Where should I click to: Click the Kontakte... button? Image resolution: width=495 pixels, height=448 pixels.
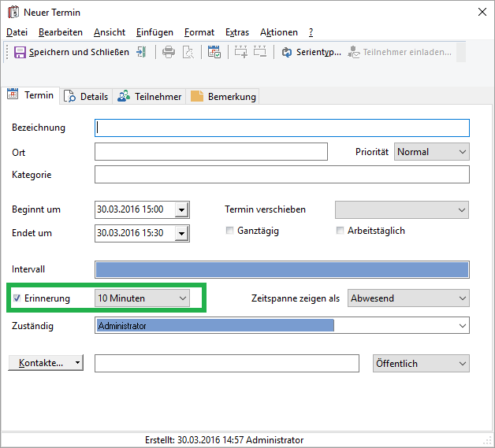coord(46,362)
